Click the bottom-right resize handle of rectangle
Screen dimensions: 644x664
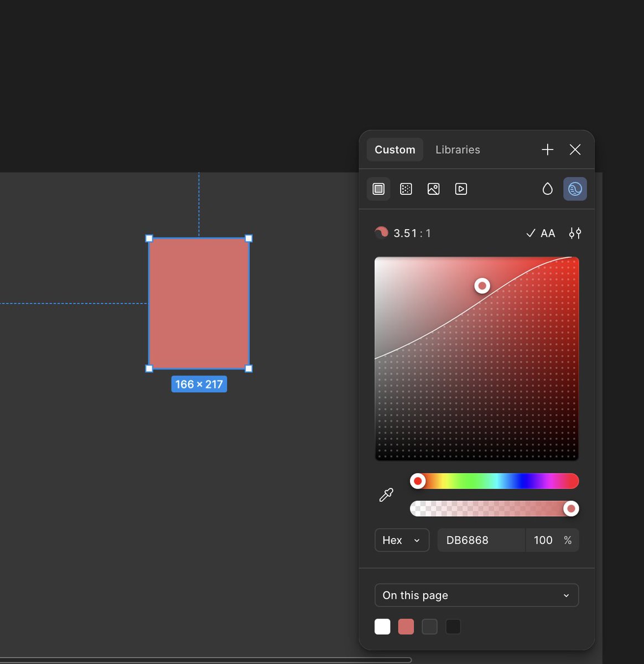[x=249, y=369]
